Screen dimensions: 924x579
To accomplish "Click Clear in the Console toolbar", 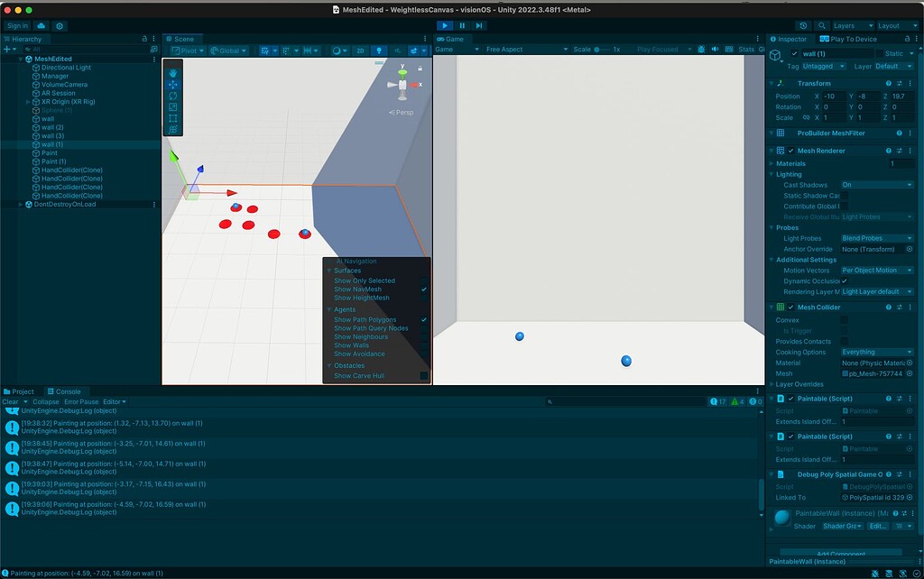I will (8, 401).
